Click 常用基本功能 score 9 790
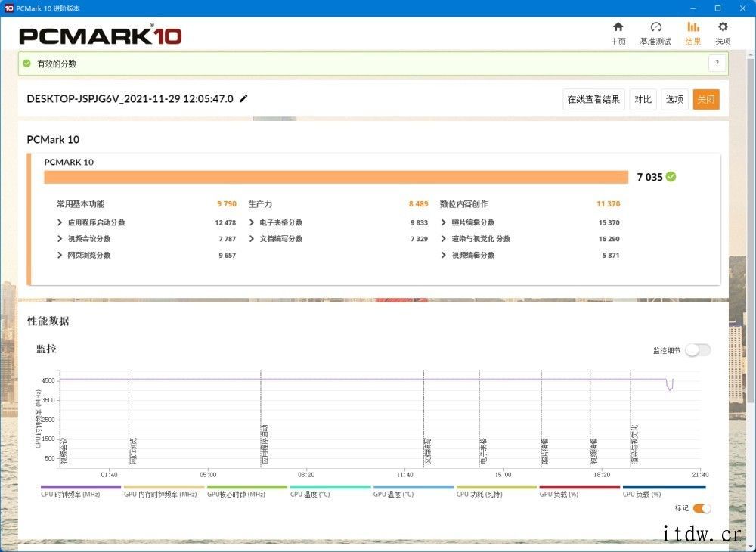The width and height of the screenshot is (756, 552). 227,204
